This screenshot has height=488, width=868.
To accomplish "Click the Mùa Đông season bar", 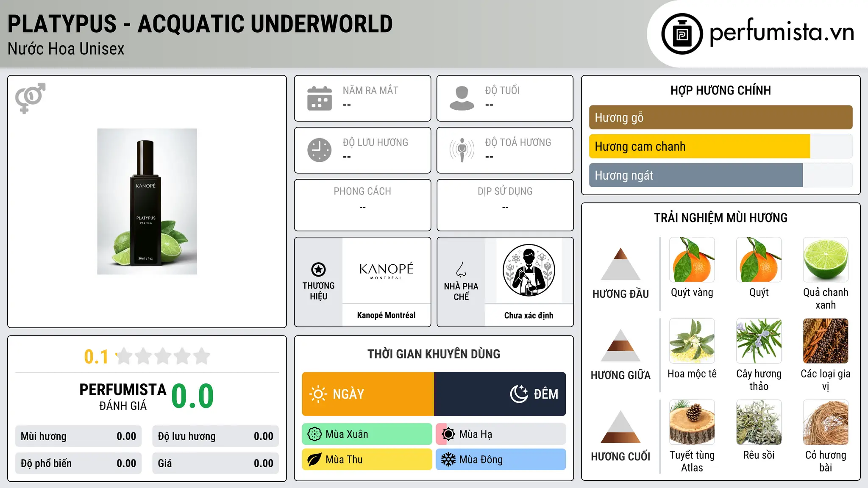I will (x=501, y=460).
